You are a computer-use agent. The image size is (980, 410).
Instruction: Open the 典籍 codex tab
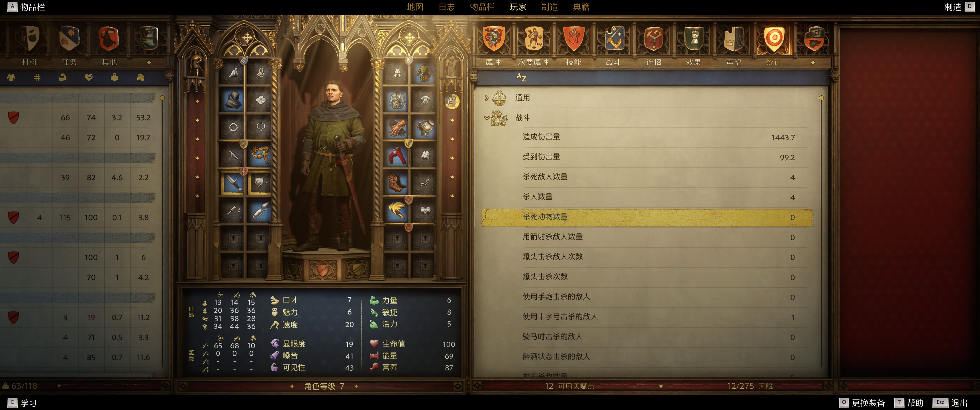581,7
